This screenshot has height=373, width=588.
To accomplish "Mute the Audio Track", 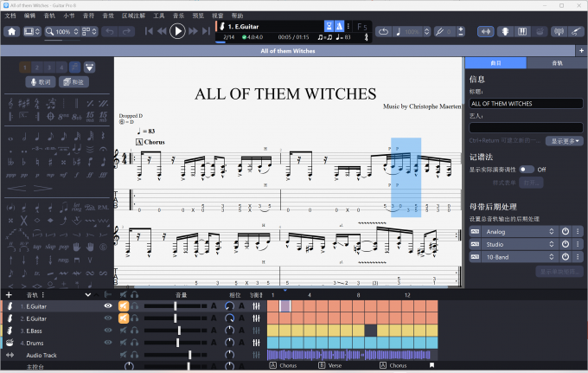I will click(124, 355).
